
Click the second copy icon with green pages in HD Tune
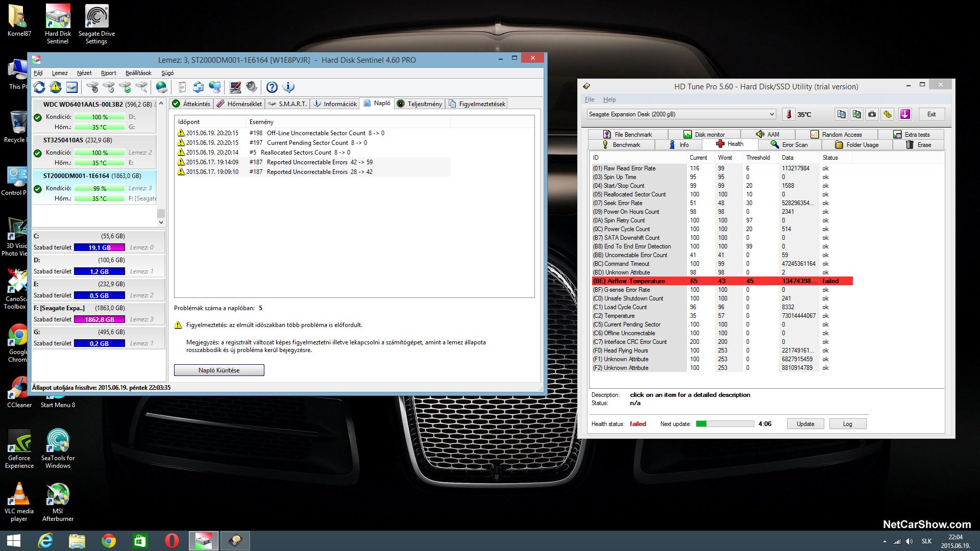[857, 114]
